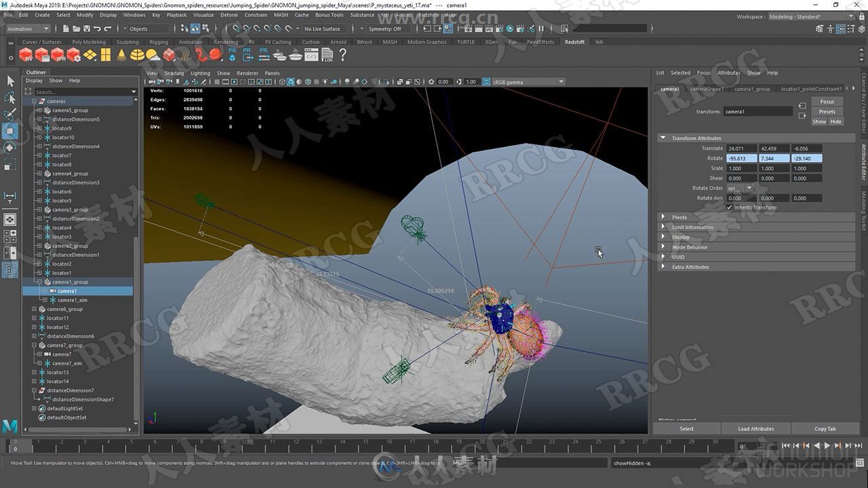This screenshot has height=488, width=868.
Task: Click the Presets button
Action: (x=827, y=112)
